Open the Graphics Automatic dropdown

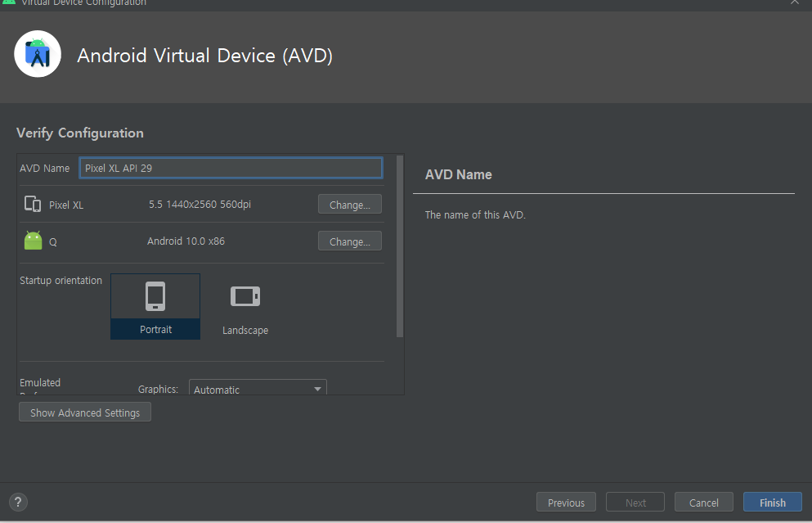point(258,389)
